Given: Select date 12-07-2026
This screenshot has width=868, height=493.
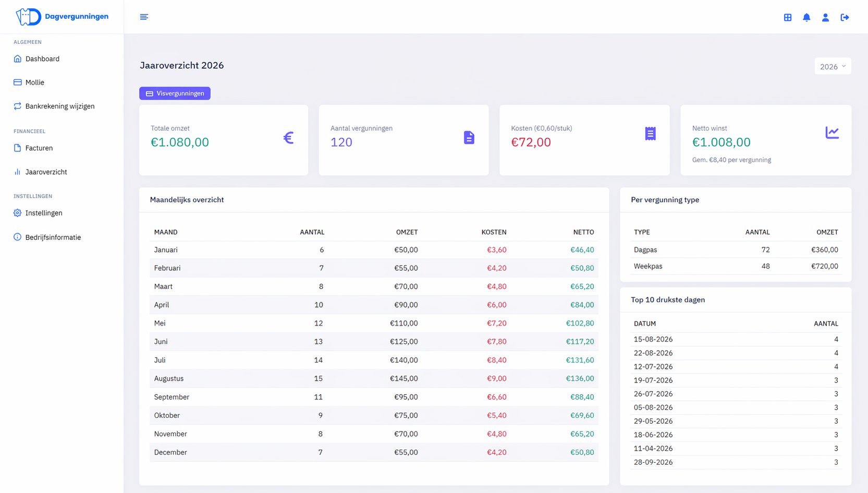Looking at the screenshot, I should click(653, 367).
